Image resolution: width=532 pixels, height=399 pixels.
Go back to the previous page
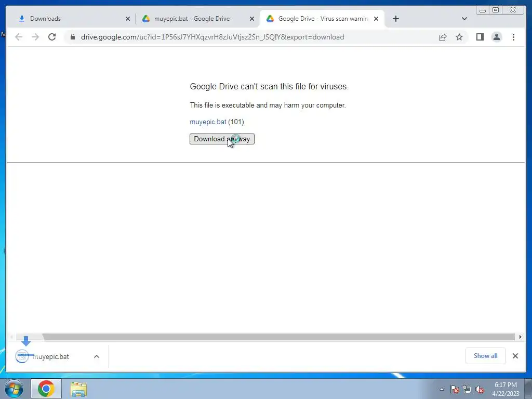click(x=19, y=37)
